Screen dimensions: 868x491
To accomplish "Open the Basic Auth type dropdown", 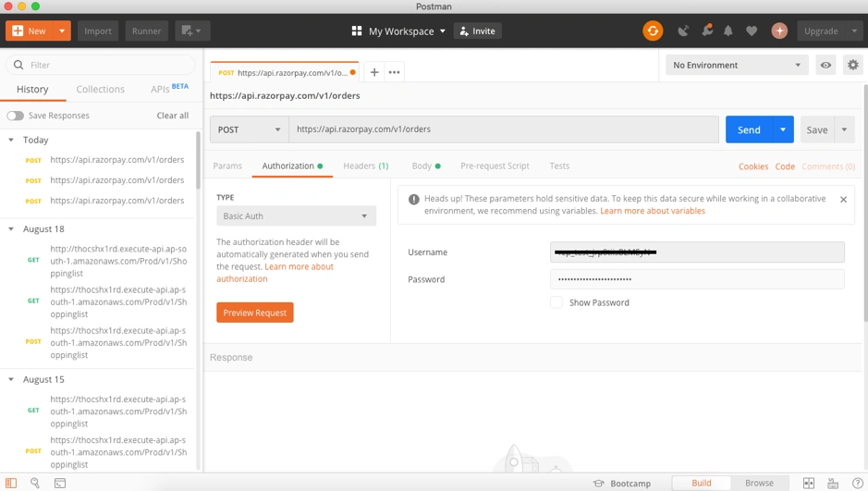I will tap(296, 215).
